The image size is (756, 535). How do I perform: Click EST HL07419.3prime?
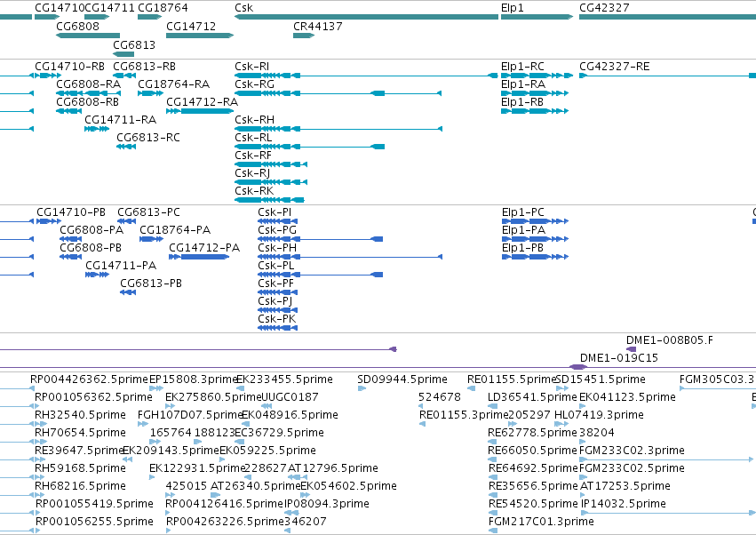coord(561,424)
